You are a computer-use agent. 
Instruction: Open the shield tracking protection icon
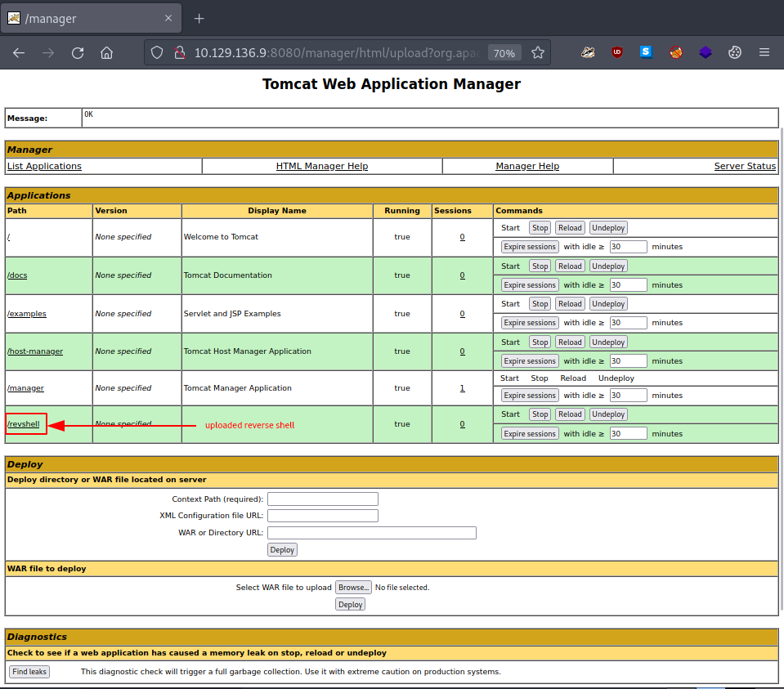(155, 51)
